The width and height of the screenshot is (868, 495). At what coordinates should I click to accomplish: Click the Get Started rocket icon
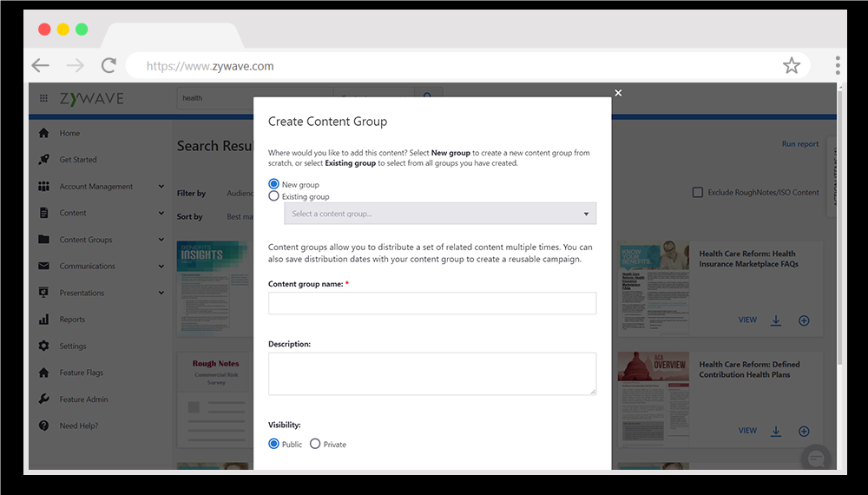43,160
